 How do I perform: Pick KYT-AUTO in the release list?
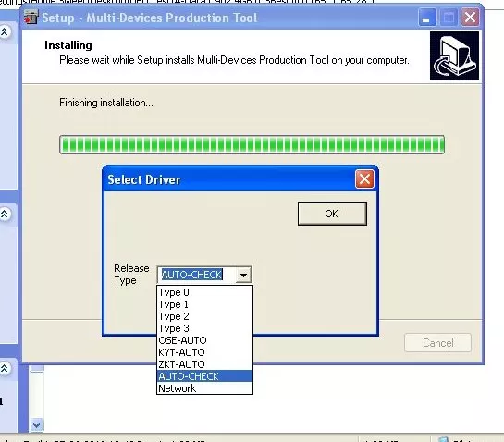(204, 352)
